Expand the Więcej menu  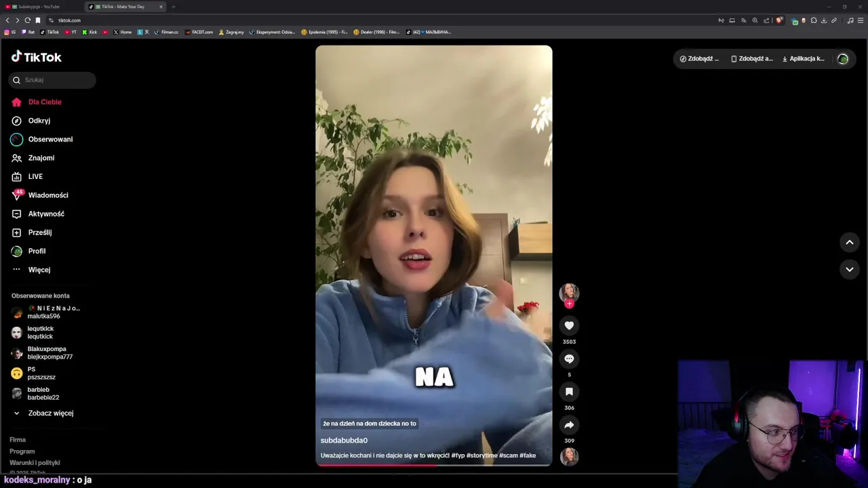click(x=31, y=270)
